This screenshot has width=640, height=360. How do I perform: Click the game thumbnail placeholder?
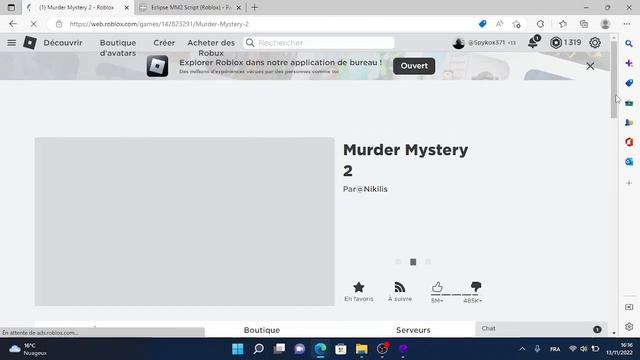click(184, 222)
